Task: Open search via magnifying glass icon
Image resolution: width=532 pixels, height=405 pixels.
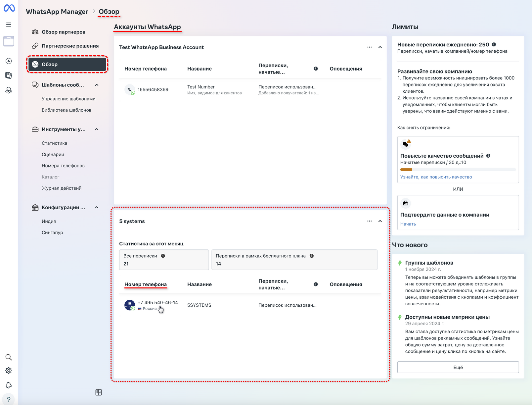Action: coord(9,357)
